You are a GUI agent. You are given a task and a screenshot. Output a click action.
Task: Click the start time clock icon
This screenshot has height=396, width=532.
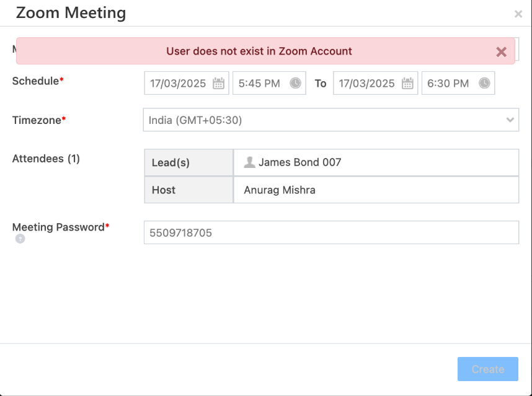[x=295, y=83]
